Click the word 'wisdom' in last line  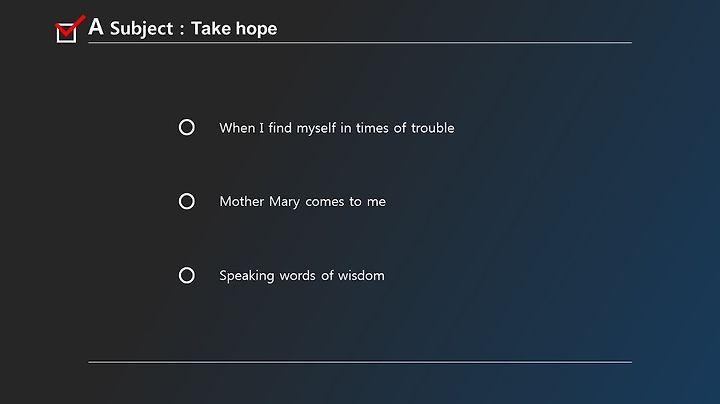point(361,275)
